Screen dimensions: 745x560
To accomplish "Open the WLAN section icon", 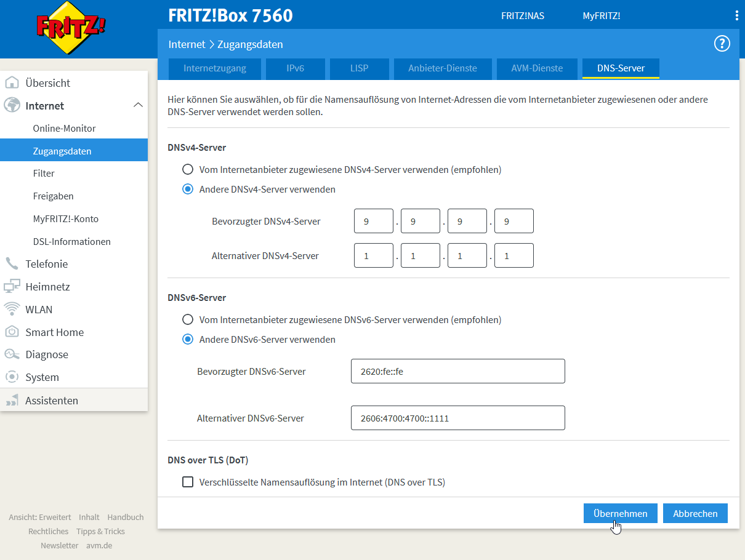I will tap(13, 309).
